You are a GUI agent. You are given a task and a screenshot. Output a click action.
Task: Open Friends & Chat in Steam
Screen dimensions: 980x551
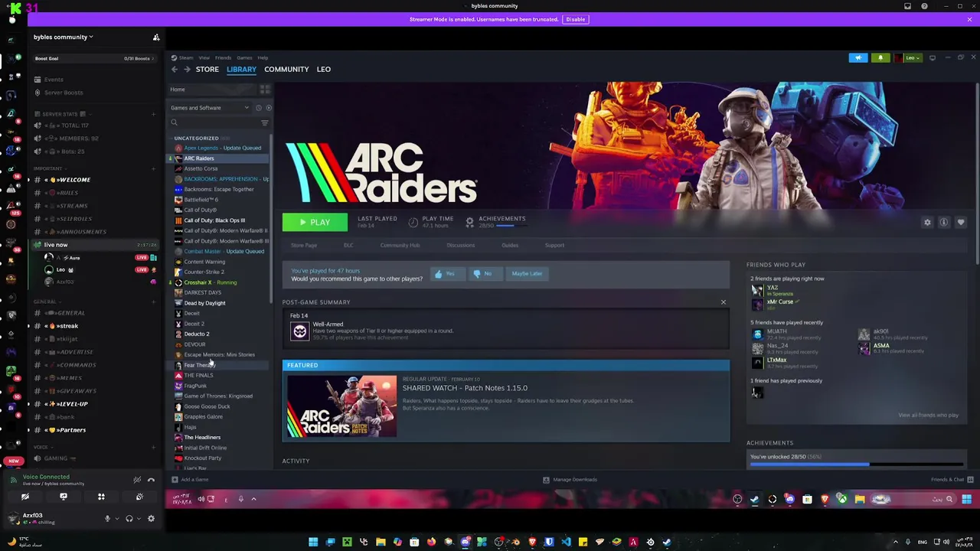[952, 480]
